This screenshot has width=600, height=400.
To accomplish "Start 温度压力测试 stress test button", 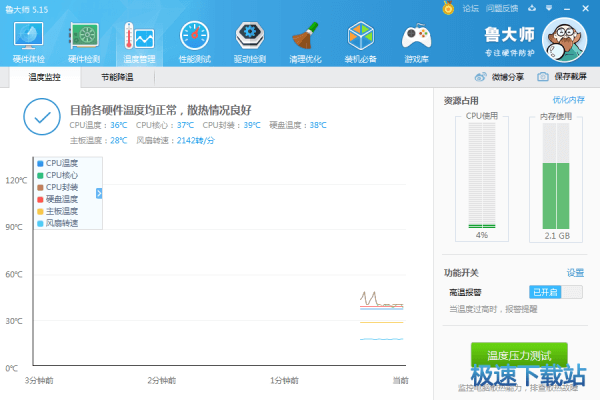I will click(x=519, y=356).
